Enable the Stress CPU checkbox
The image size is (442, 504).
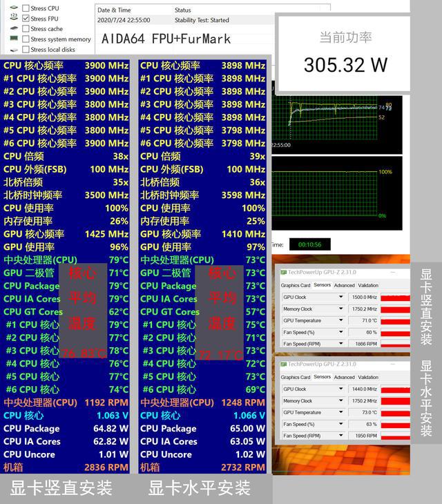point(26,8)
